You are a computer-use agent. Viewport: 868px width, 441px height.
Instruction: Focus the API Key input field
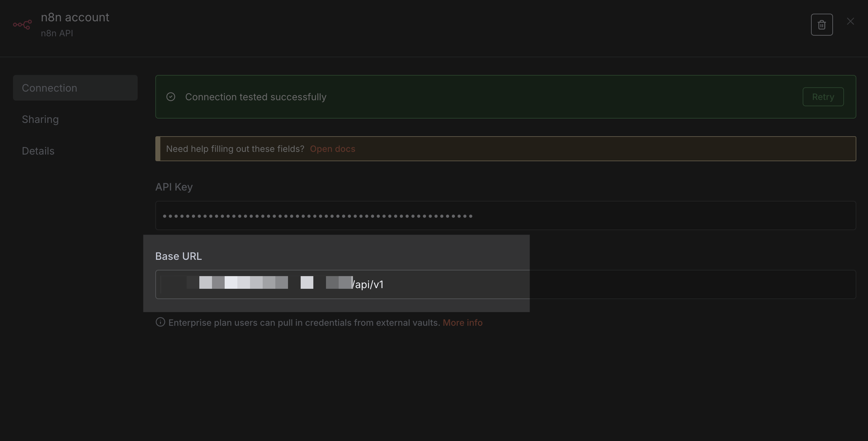(505, 216)
